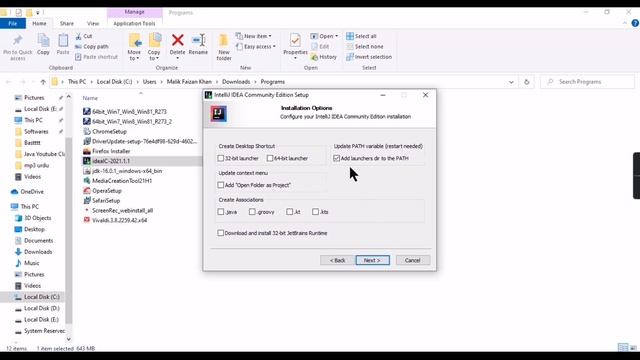Click the Properties icon
The image size is (640, 360).
[x=295, y=40]
